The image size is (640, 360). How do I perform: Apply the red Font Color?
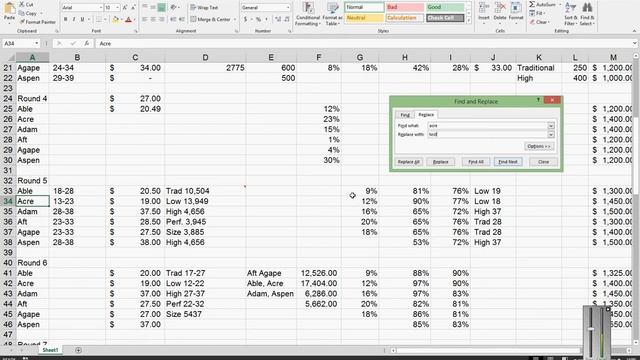coord(128,19)
